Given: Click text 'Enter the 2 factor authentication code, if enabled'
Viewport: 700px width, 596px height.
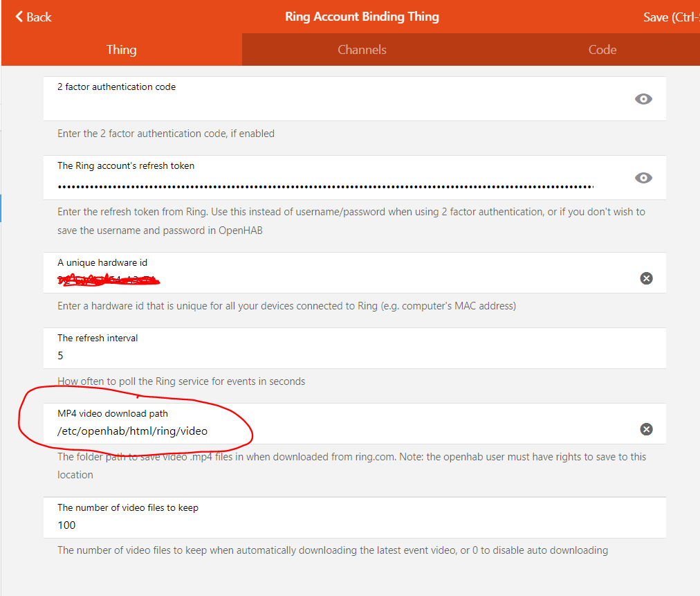Looking at the screenshot, I should (x=166, y=134).
